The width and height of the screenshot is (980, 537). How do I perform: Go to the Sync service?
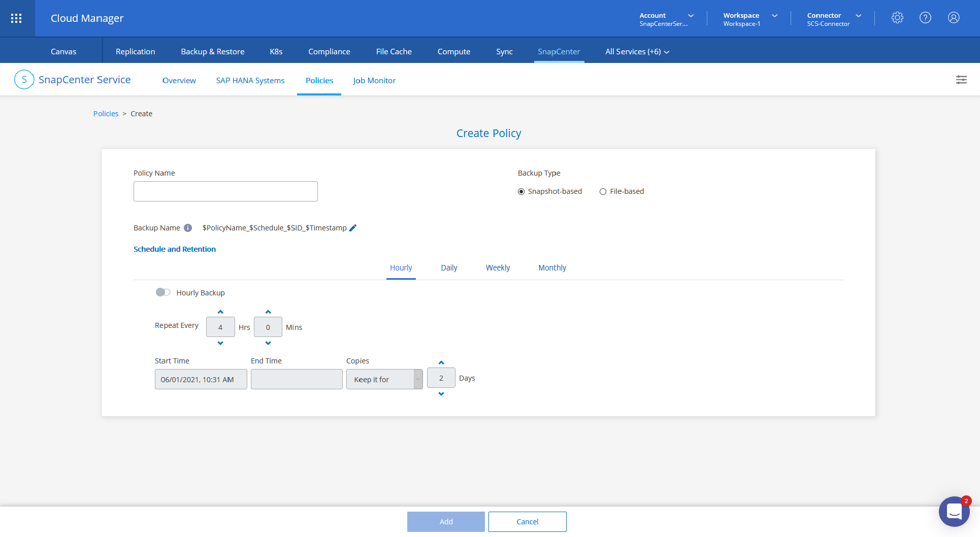click(x=504, y=52)
